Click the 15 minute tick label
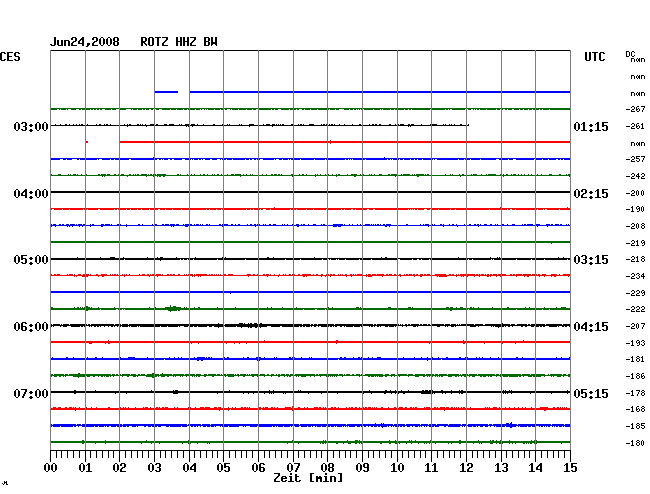Screen dimensions: 650x494 [570, 468]
